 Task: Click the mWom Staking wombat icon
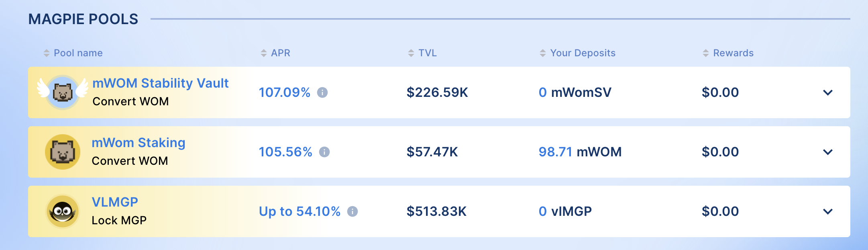coord(63,152)
